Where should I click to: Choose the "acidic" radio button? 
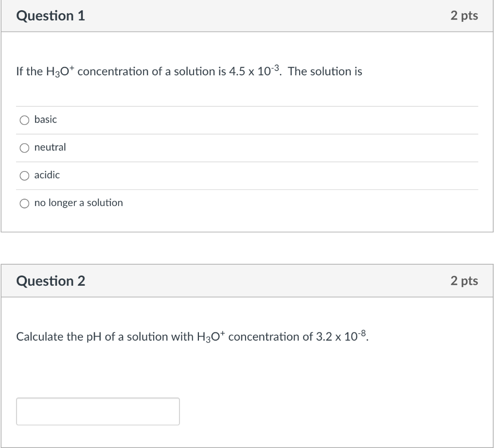click(24, 175)
